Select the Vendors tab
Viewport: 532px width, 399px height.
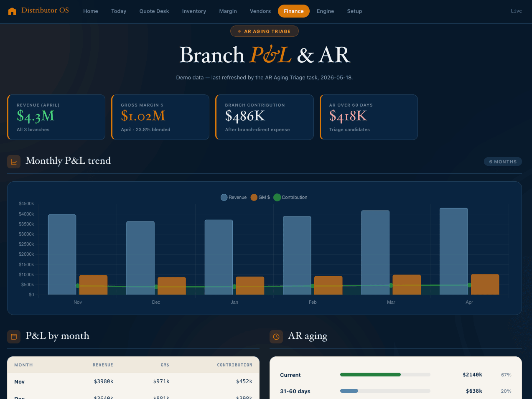(260, 11)
